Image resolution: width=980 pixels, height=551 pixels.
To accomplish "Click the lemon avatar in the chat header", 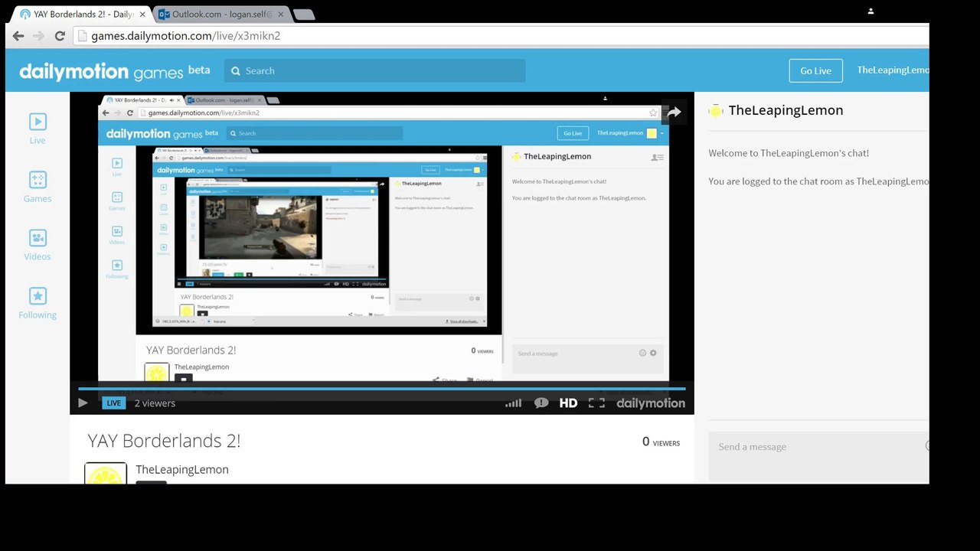I will [716, 111].
